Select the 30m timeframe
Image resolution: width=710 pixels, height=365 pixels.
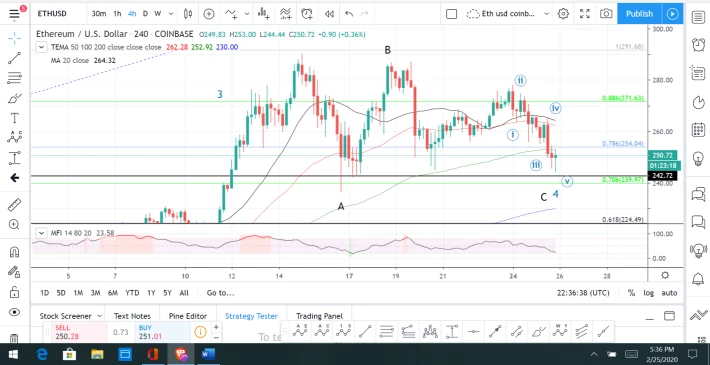(99, 14)
